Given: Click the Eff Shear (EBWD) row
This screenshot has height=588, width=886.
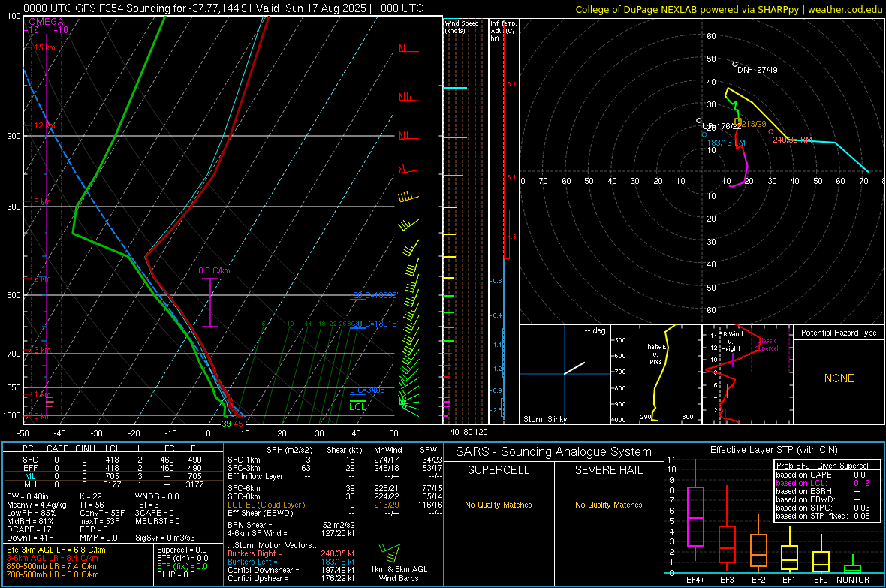Looking at the screenshot, I should click(335, 513).
